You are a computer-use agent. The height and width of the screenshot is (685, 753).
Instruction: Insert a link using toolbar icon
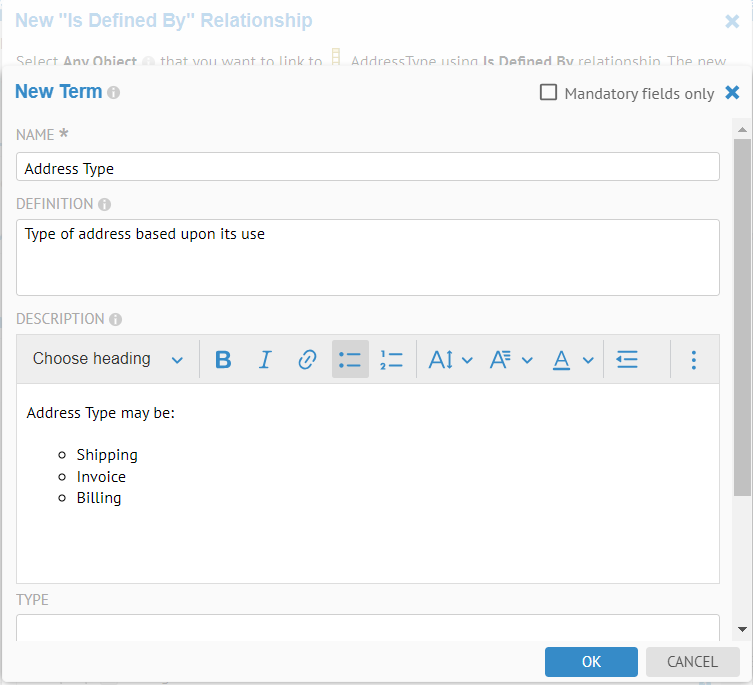(308, 359)
